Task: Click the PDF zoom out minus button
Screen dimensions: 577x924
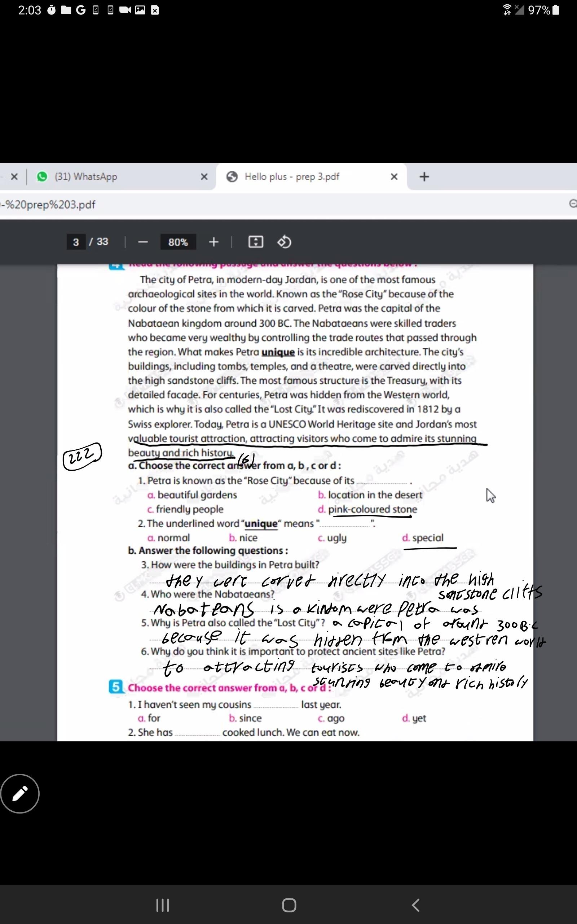Action: (x=143, y=242)
